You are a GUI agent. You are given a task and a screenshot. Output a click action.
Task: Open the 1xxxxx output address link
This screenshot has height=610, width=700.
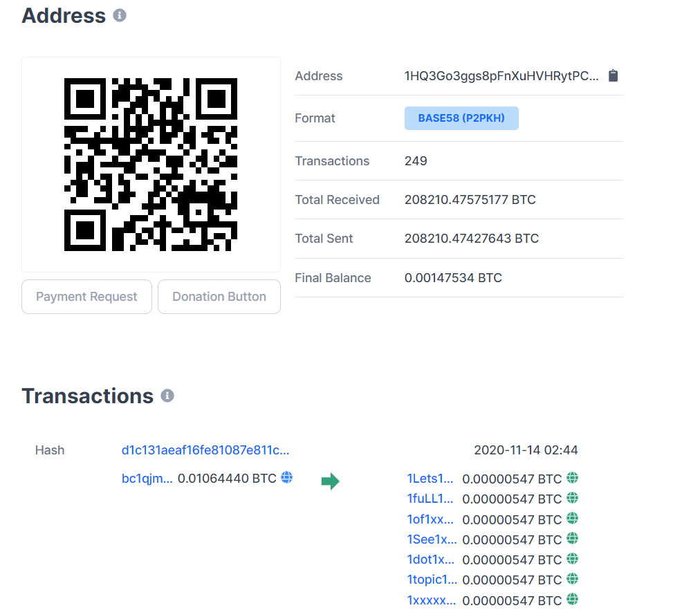click(431, 600)
